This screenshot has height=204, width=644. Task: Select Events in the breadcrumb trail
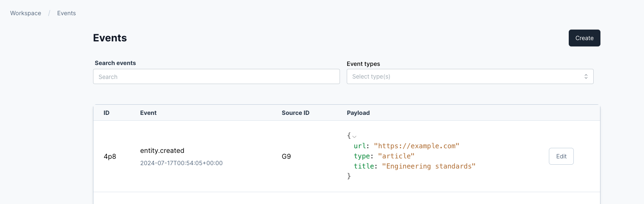coord(66,13)
